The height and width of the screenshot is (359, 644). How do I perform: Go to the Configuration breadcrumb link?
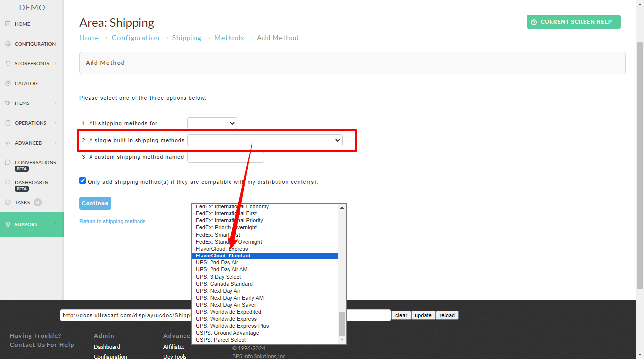pyautogui.click(x=136, y=38)
